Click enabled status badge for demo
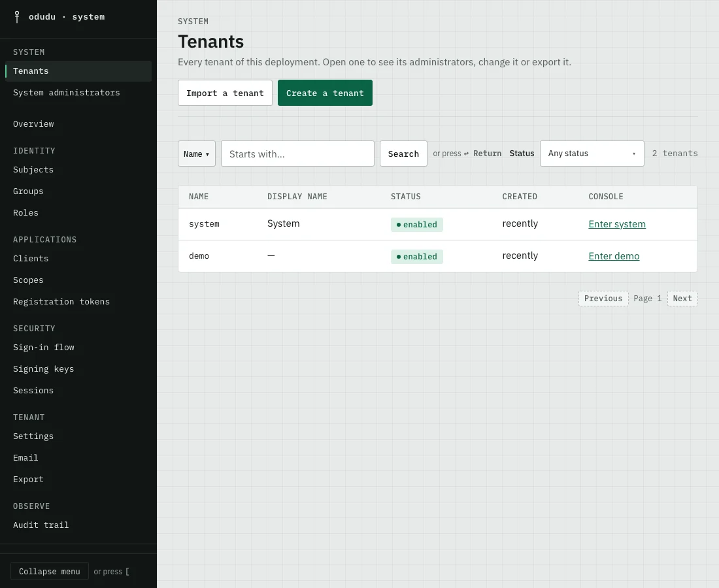 (x=417, y=257)
